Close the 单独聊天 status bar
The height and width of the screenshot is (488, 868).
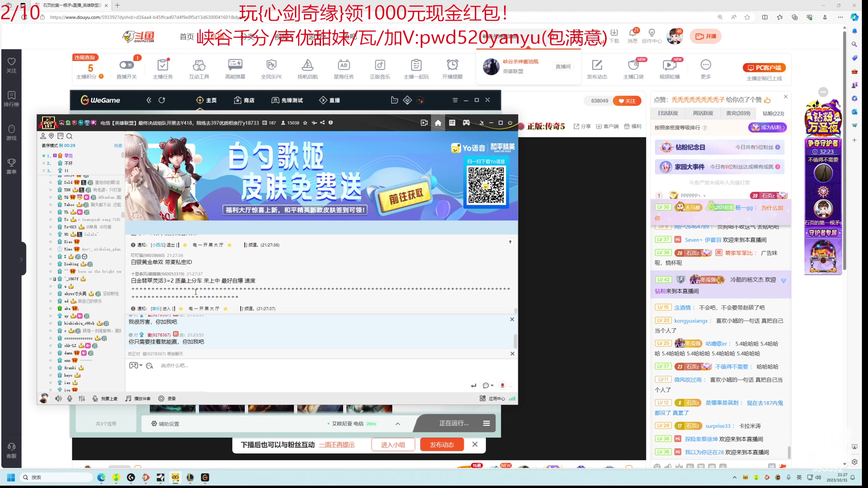pyautogui.click(x=512, y=353)
